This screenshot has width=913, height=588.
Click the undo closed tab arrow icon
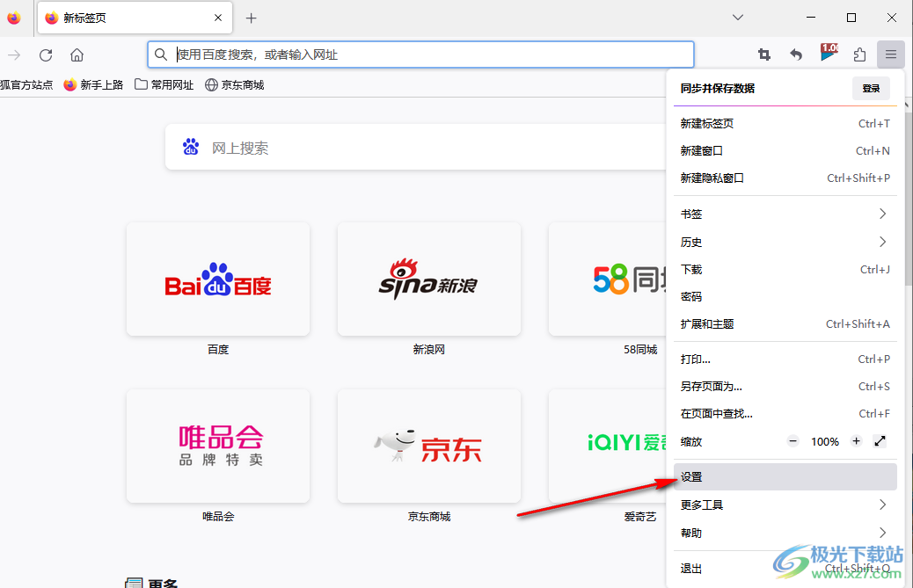coord(796,54)
